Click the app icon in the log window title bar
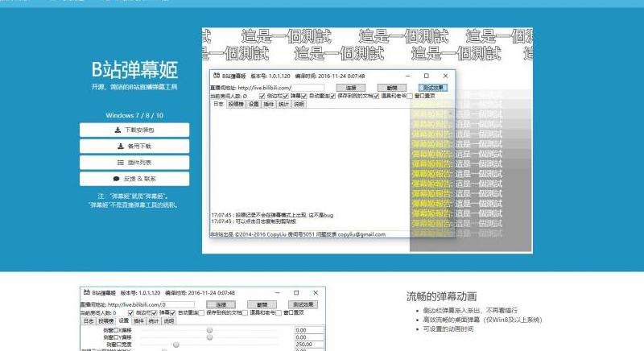Image resolution: width=644 pixels, height=351 pixels. (217, 76)
